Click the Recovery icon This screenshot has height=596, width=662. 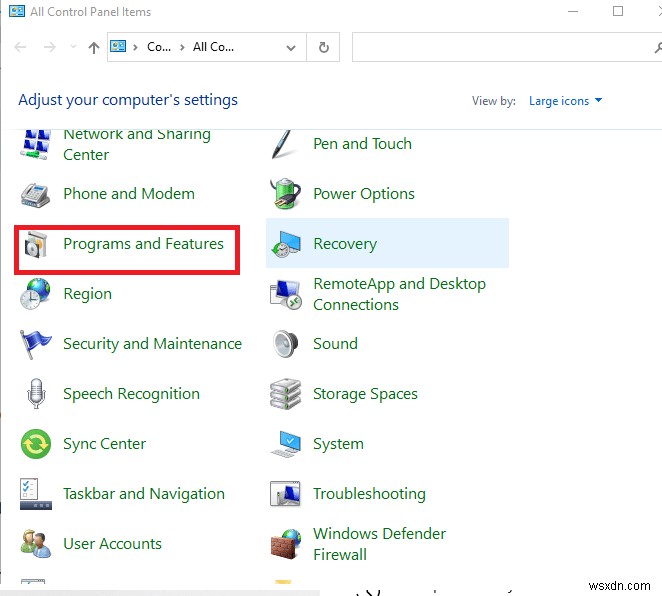286,245
